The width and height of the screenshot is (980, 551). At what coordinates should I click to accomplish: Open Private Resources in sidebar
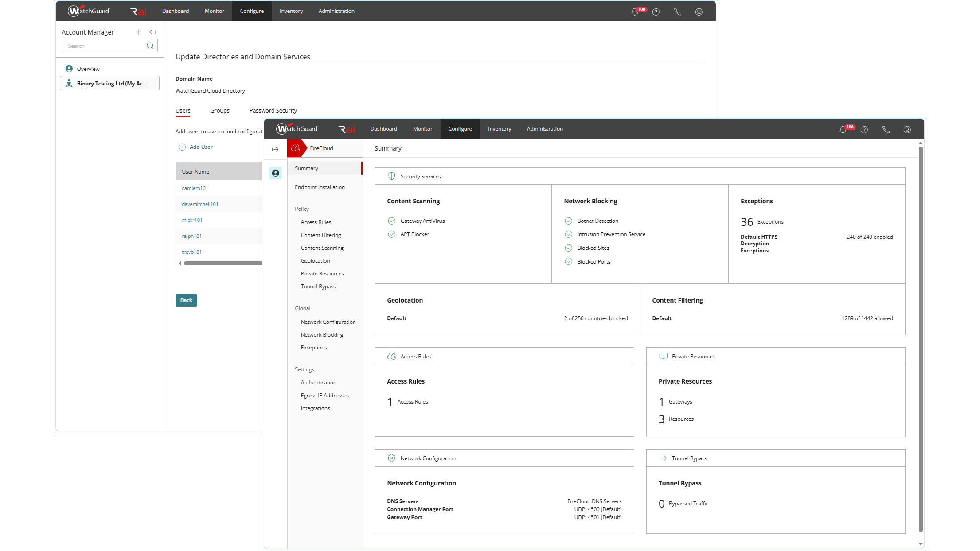coord(322,274)
